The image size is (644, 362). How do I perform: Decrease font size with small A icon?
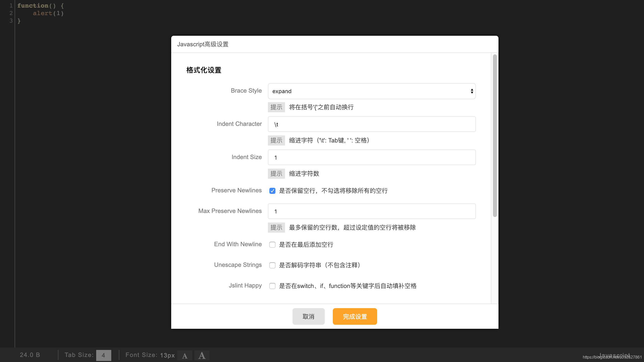[185, 355]
